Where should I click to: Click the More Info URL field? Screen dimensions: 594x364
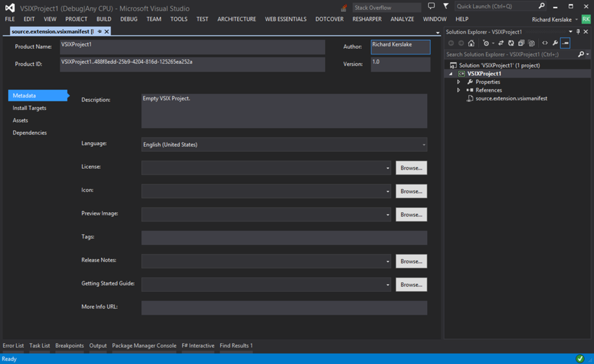(284, 308)
